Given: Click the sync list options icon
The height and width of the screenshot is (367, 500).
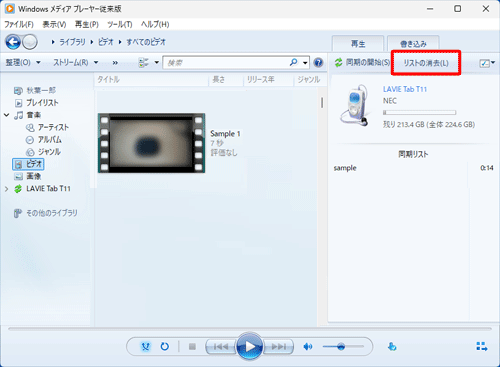Looking at the screenshot, I should pyautogui.click(x=484, y=63).
